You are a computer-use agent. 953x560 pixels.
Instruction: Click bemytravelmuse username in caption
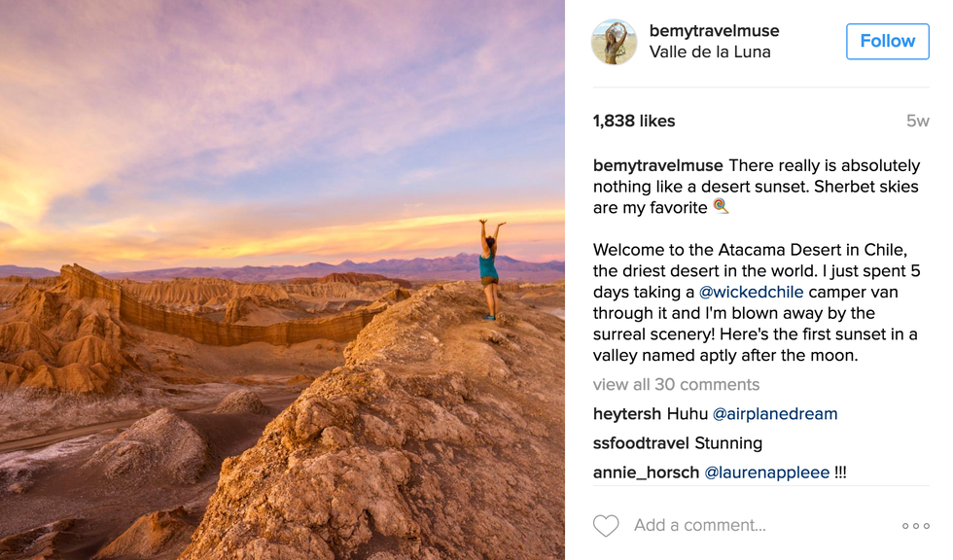pyautogui.click(x=658, y=165)
